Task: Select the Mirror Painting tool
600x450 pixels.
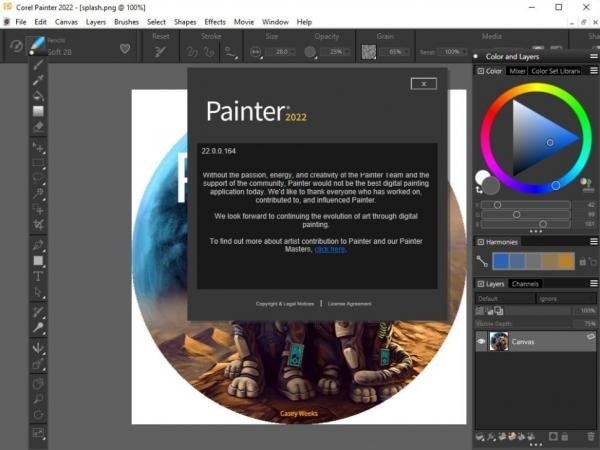Action: [38, 348]
